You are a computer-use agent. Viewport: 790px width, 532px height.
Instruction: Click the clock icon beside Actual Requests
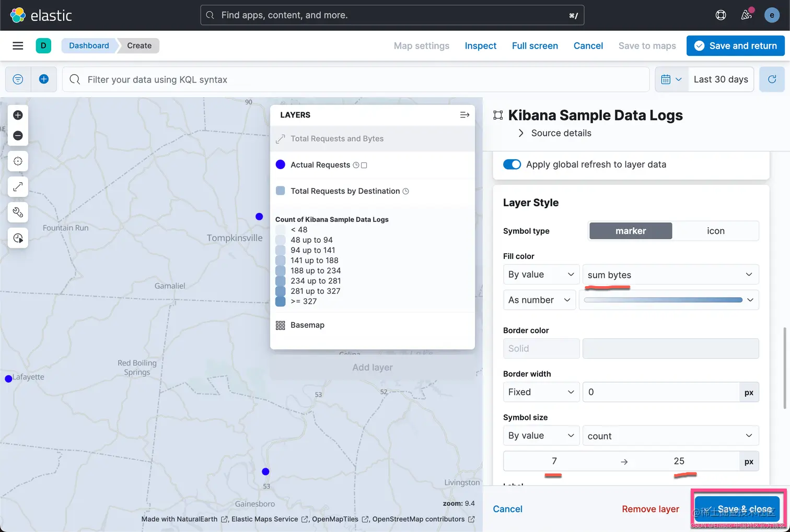[x=356, y=165]
